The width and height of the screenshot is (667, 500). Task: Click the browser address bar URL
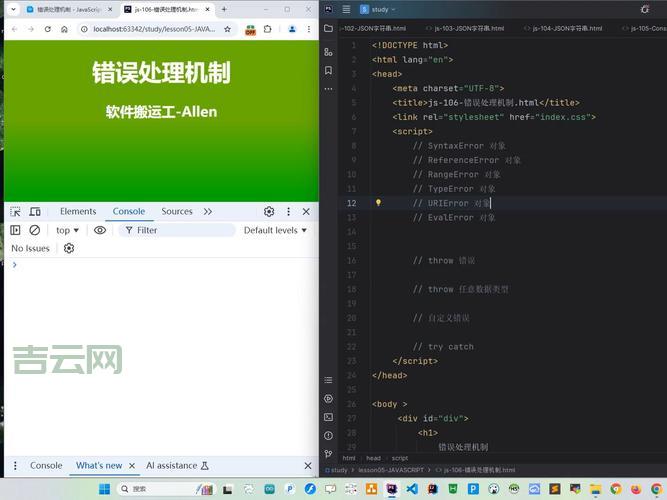pyautogui.click(x=154, y=29)
